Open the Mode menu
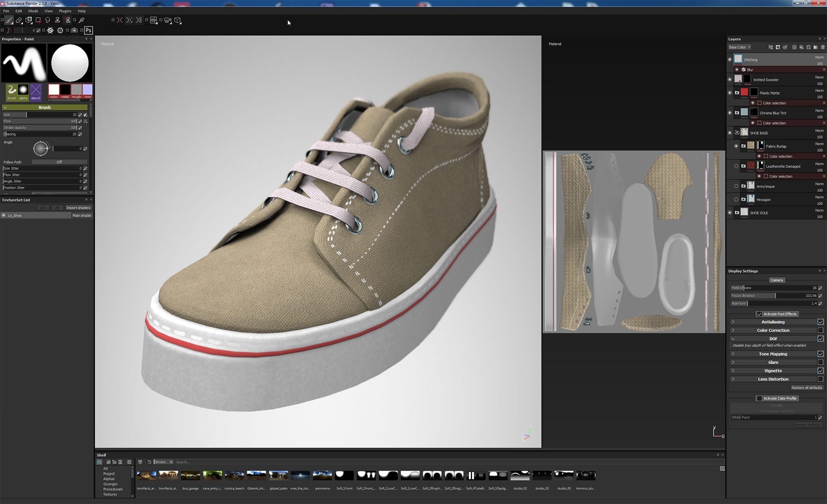The height and width of the screenshot is (504, 827). point(33,11)
